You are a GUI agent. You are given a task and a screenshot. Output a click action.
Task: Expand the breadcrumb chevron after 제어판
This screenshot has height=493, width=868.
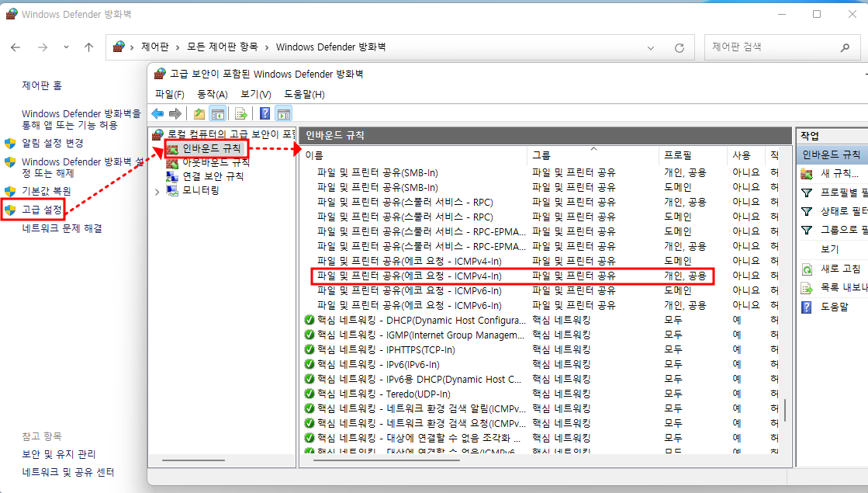(x=178, y=47)
